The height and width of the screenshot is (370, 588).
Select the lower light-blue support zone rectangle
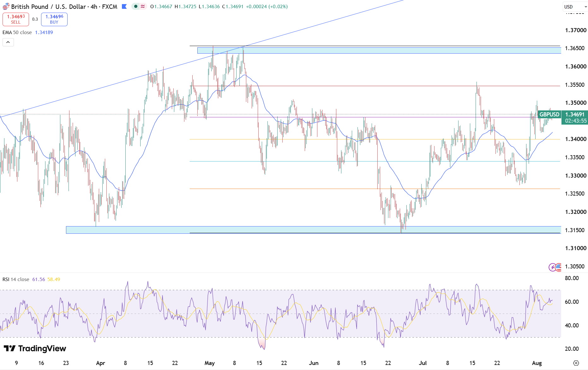314,230
